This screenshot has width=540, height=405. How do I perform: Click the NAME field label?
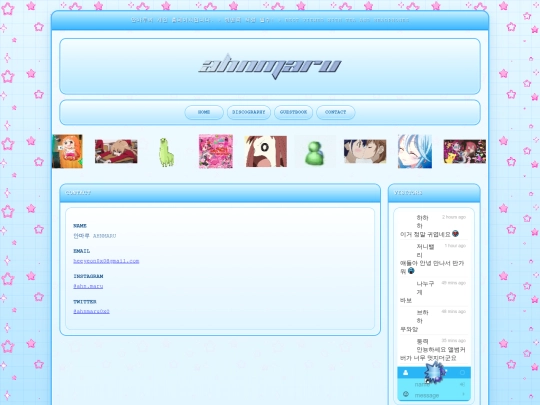pyautogui.click(x=80, y=226)
